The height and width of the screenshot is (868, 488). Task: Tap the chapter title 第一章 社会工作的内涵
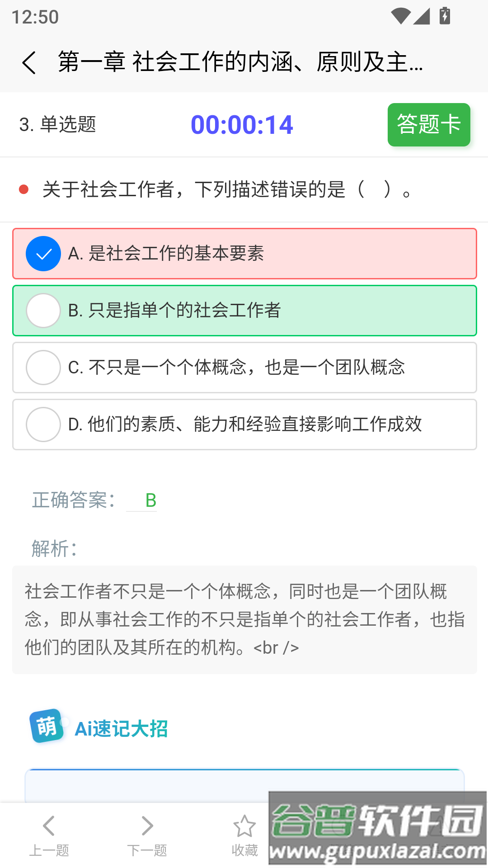[x=240, y=62]
